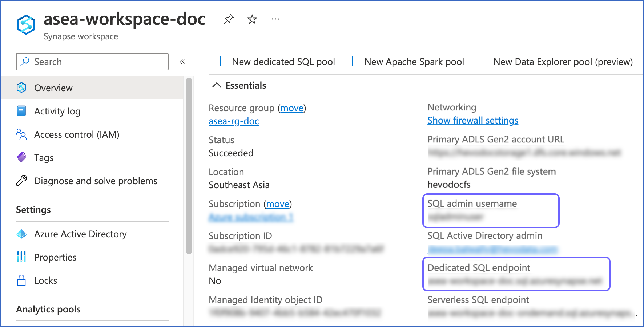Screen dimensions: 644x327
Task: Open the asea-rg-doc resource group link
Action: point(234,121)
